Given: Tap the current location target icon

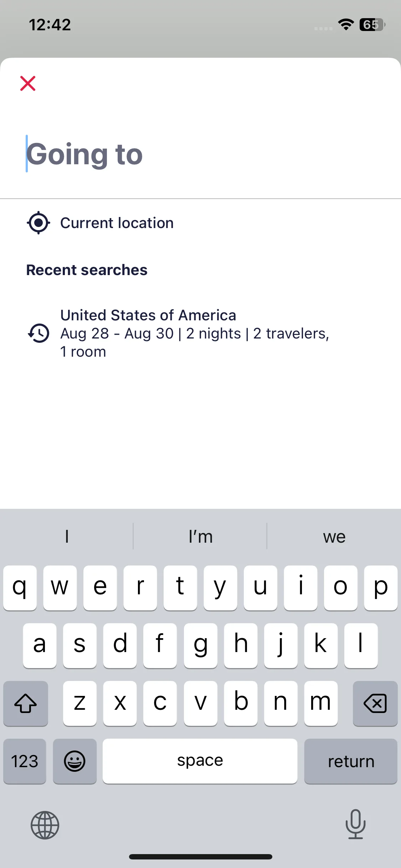Looking at the screenshot, I should click(38, 223).
